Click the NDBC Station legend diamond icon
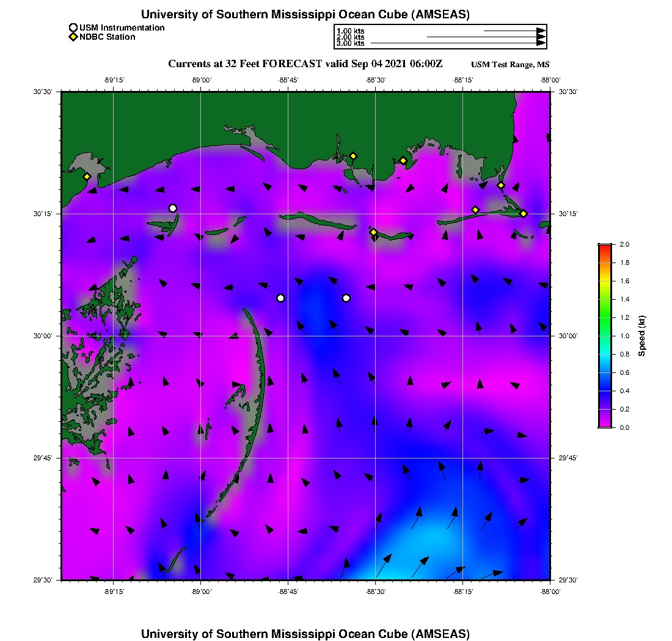Screen dimensions: 672x641 [x=73, y=37]
